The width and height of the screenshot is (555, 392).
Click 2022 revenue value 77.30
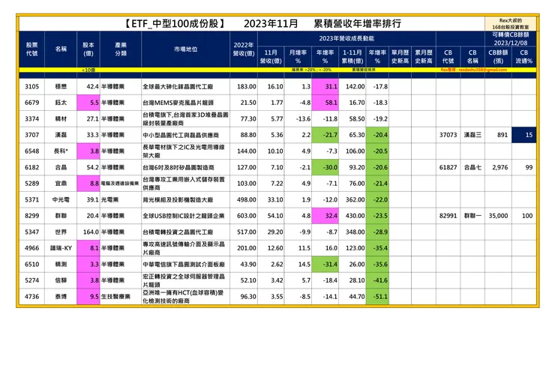click(248, 119)
